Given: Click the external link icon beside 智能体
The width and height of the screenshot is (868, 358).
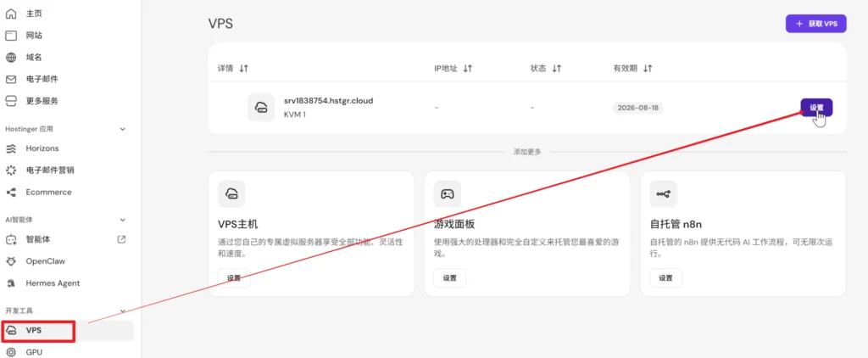Looking at the screenshot, I should tap(122, 239).
